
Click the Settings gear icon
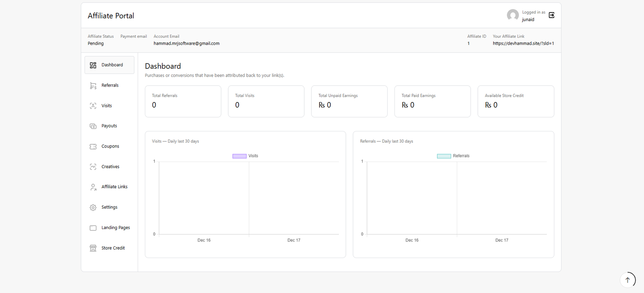[93, 207]
